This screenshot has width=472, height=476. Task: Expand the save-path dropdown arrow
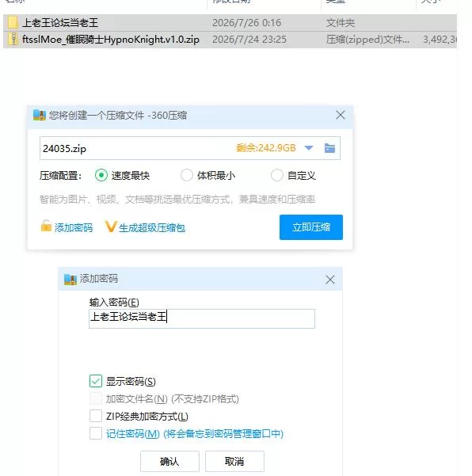coord(309,148)
